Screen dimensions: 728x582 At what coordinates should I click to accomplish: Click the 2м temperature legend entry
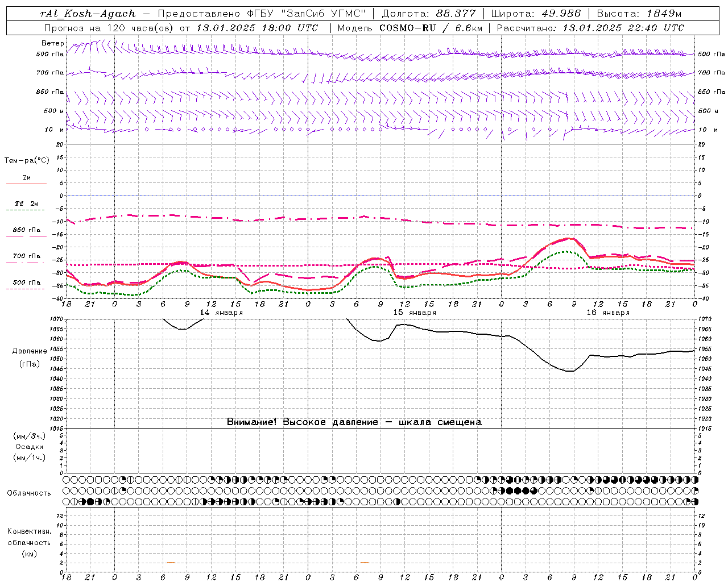point(27,177)
